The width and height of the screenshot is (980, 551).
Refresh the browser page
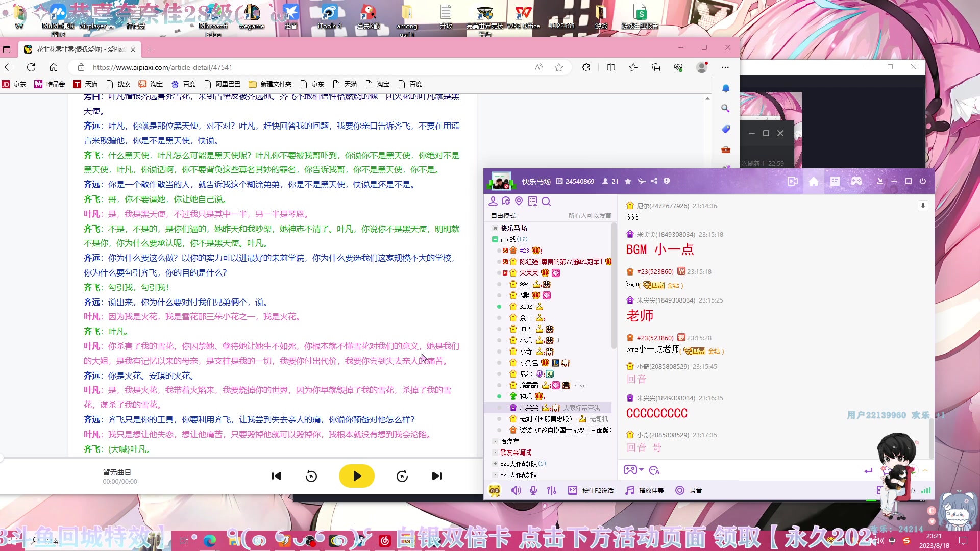(x=31, y=67)
